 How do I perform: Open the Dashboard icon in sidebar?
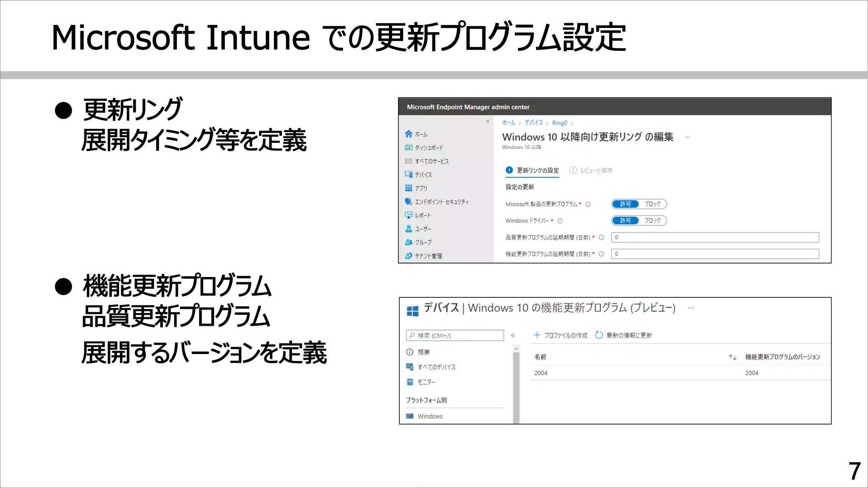click(x=409, y=147)
